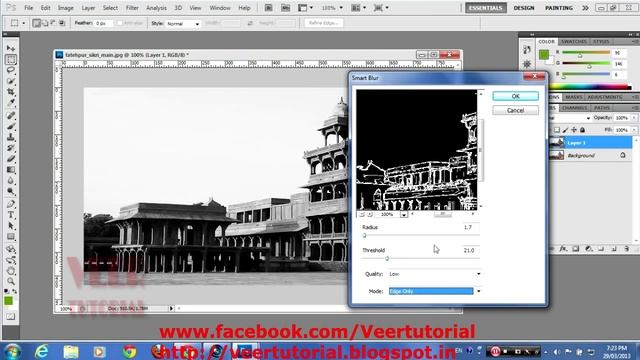
Task: Open the Image menu
Action: pyautogui.click(x=65, y=8)
